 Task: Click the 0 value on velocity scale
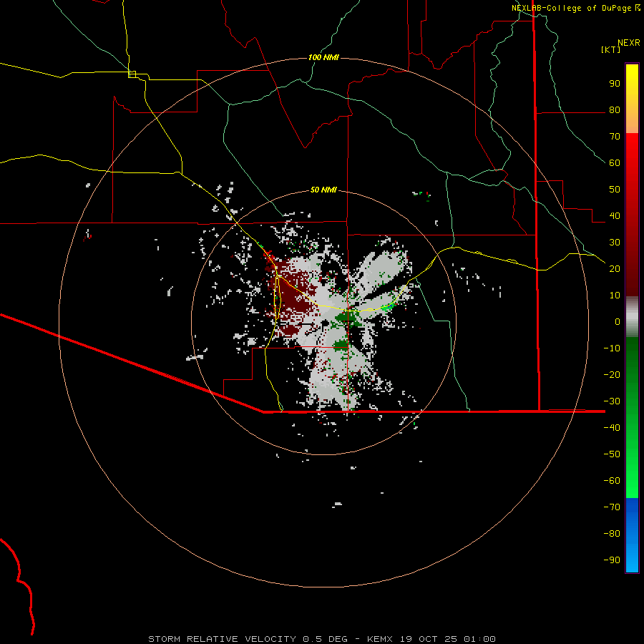(618, 322)
